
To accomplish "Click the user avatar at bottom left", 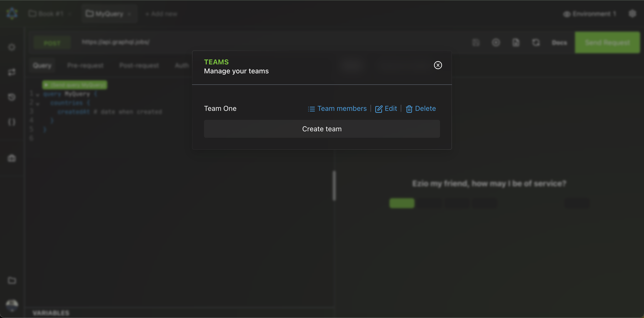I will (x=12, y=305).
